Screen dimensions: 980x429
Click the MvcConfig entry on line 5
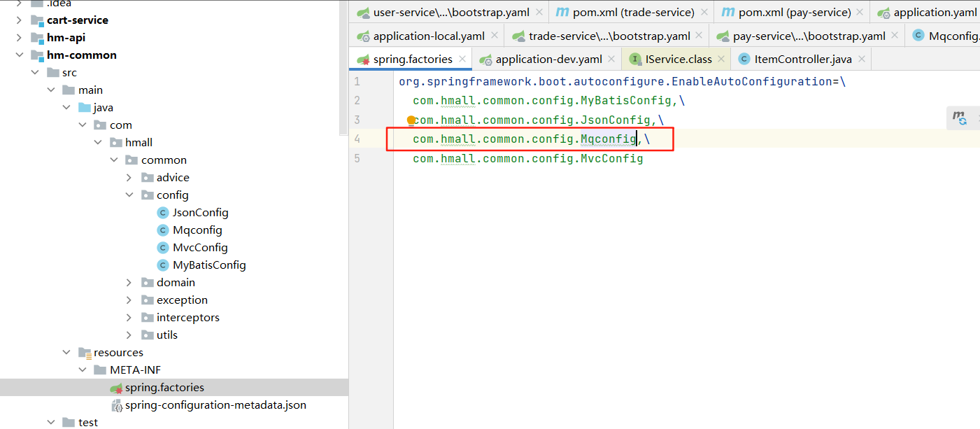tap(612, 159)
